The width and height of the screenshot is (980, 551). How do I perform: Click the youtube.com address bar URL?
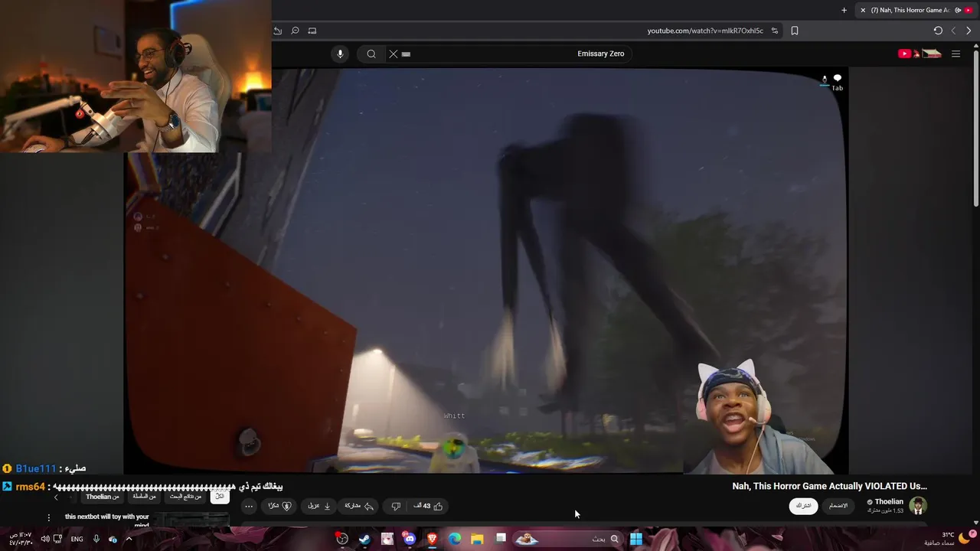click(705, 31)
